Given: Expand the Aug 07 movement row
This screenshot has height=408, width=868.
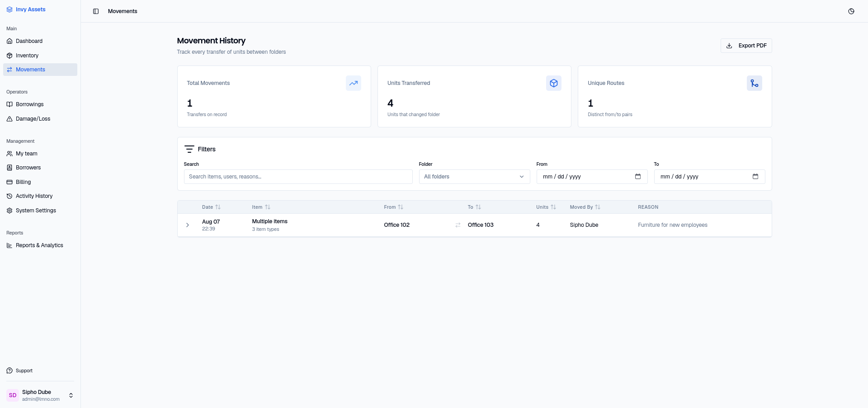Looking at the screenshot, I should click(188, 225).
